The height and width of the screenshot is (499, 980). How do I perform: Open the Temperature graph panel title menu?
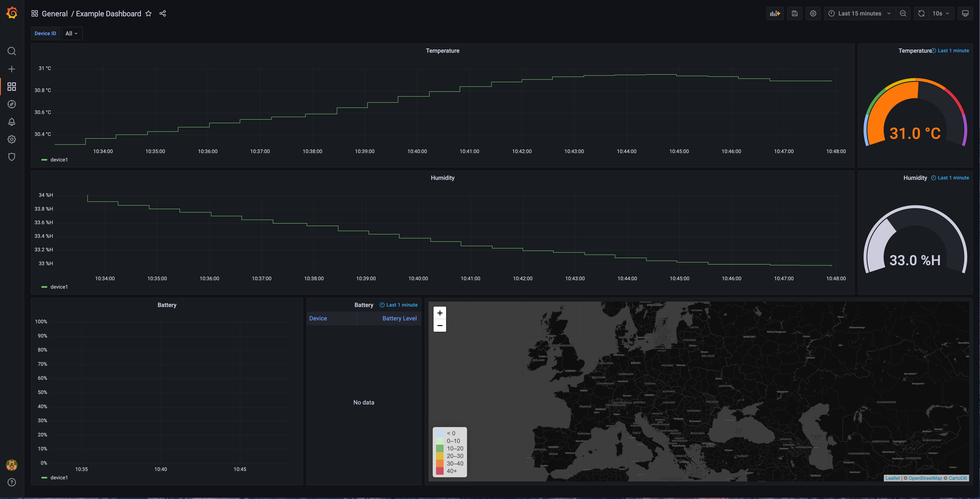tap(443, 51)
